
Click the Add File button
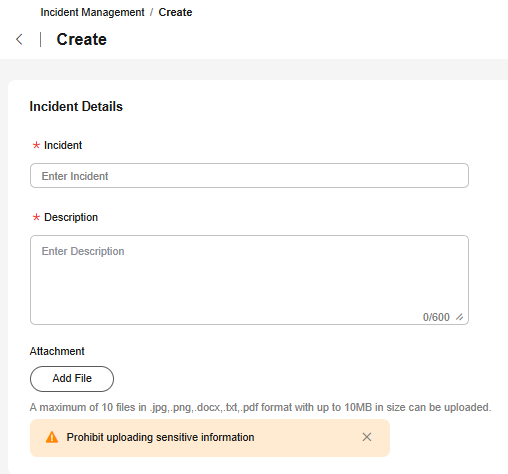[x=72, y=379]
